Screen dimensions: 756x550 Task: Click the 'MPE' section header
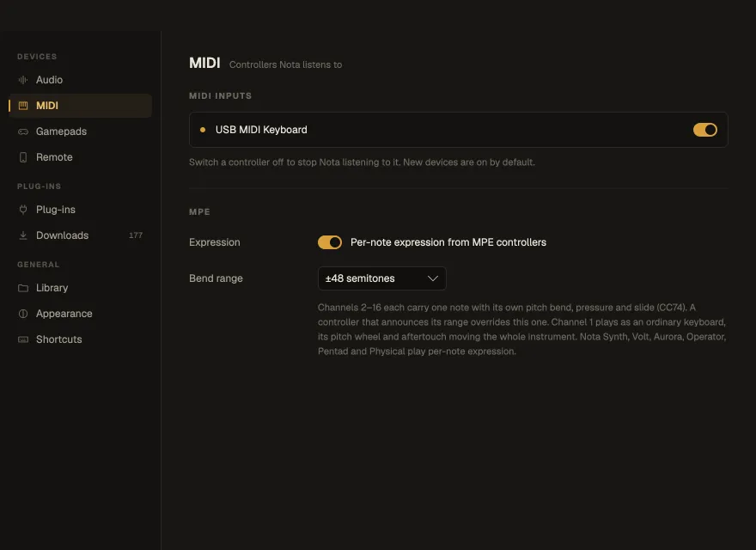(x=199, y=211)
